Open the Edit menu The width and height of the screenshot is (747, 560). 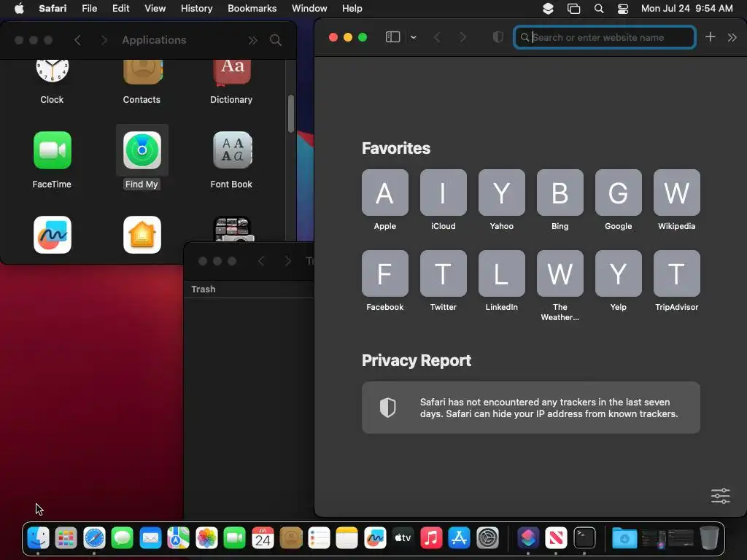point(120,8)
